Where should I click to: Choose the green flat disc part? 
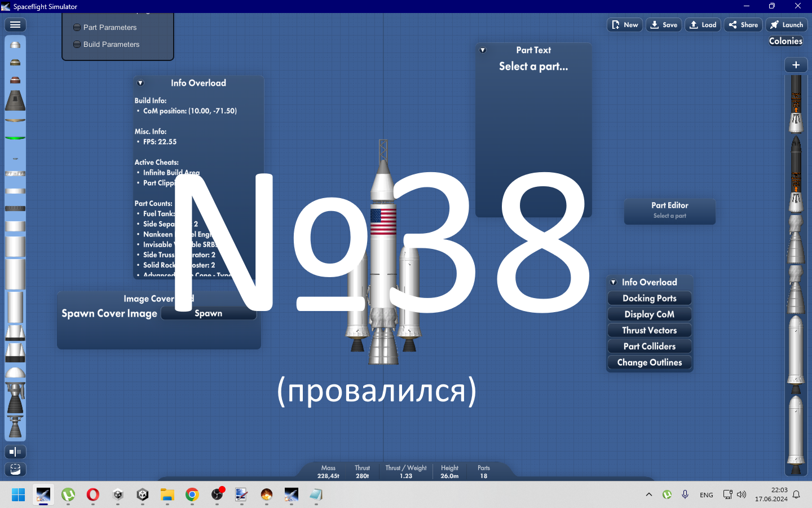[x=15, y=137]
